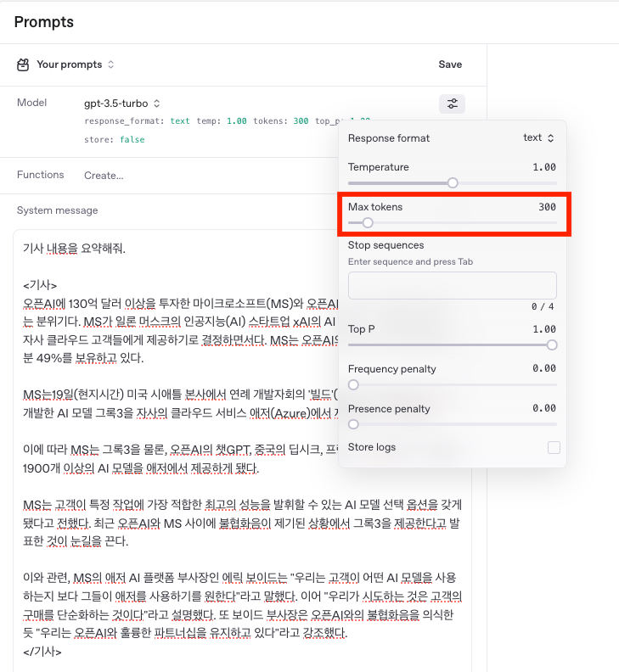
Task: Click the Your prompts preset icon
Action: pos(23,64)
